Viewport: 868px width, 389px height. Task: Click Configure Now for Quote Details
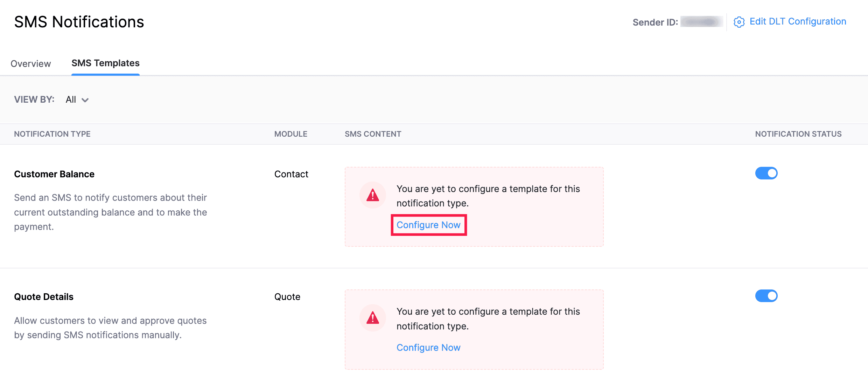coord(428,347)
